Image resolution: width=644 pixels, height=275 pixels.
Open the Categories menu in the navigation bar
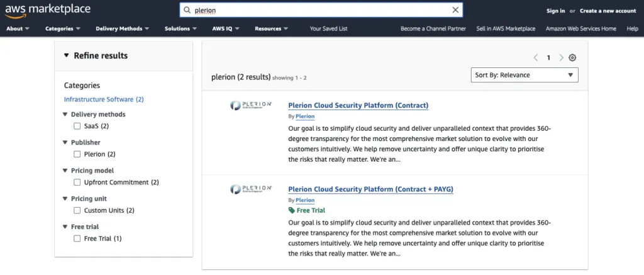(x=62, y=29)
